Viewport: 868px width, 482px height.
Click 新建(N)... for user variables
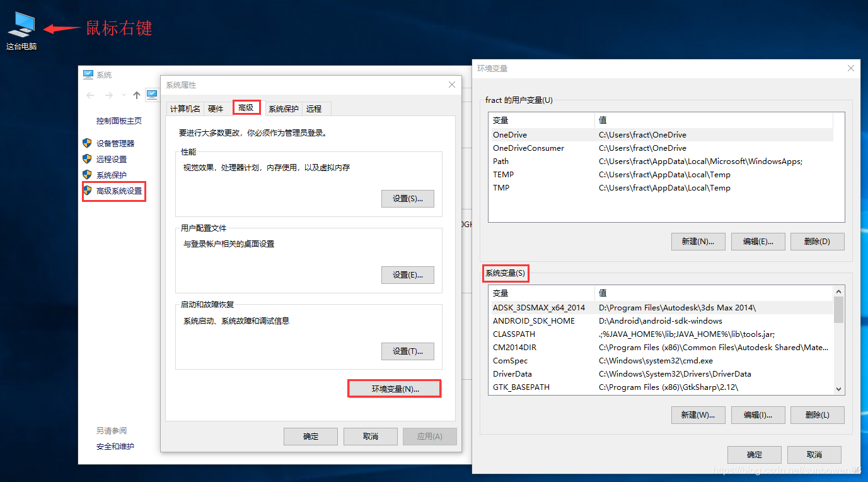(x=698, y=242)
